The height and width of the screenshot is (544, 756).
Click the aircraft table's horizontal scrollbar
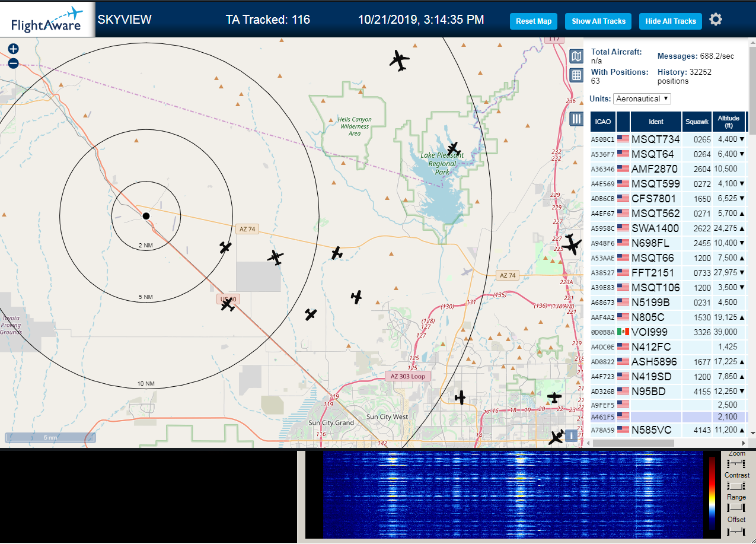coord(633,443)
